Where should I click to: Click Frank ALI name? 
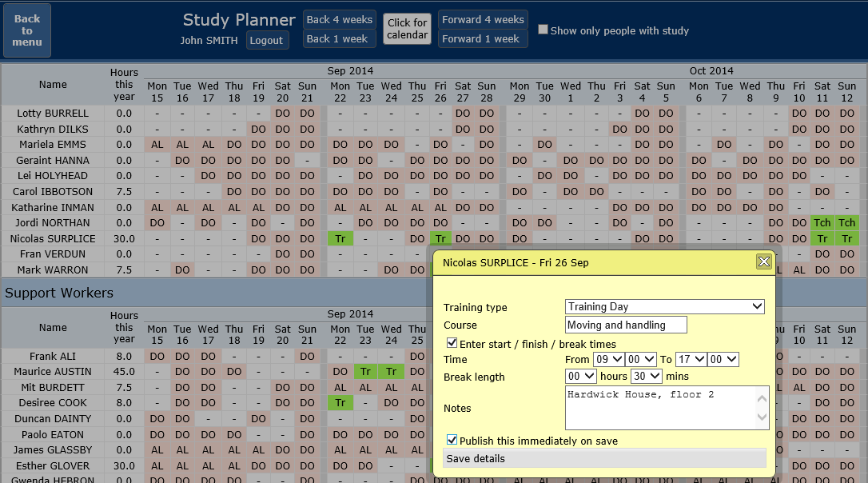click(x=53, y=356)
